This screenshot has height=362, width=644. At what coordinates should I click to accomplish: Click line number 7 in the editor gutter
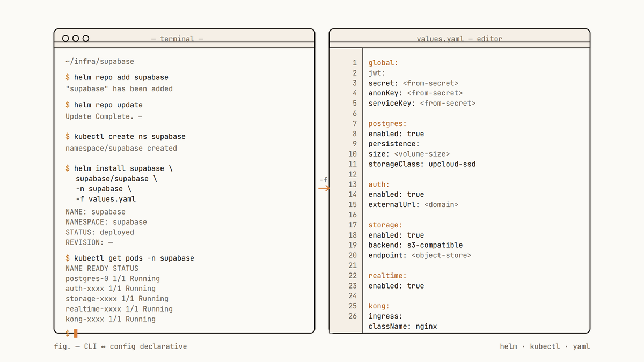click(x=355, y=123)
